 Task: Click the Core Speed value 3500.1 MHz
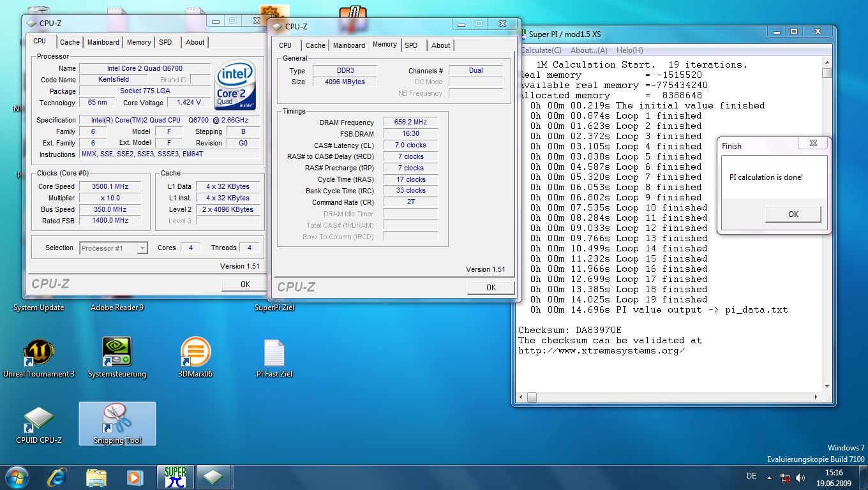click(110, 186)
